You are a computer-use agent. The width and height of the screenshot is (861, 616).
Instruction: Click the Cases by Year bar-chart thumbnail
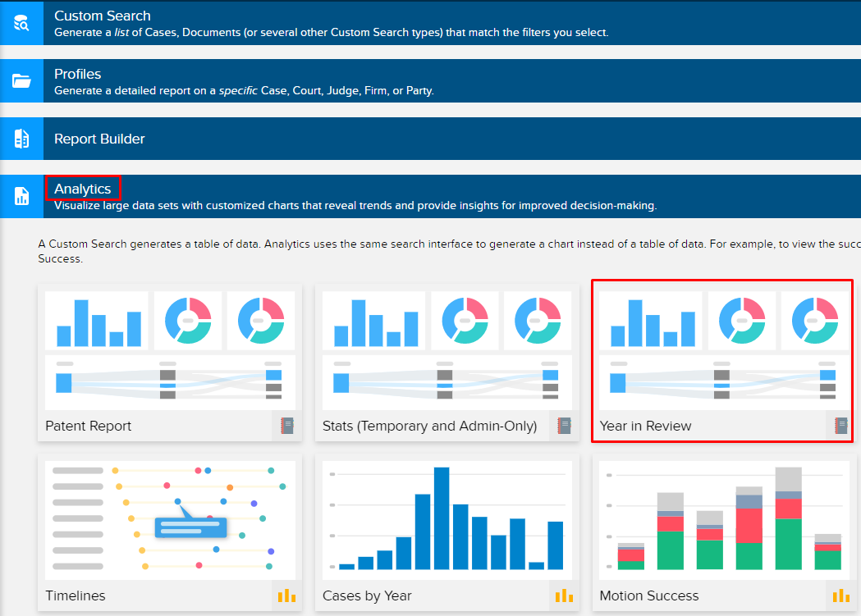[x=447, y=520]
